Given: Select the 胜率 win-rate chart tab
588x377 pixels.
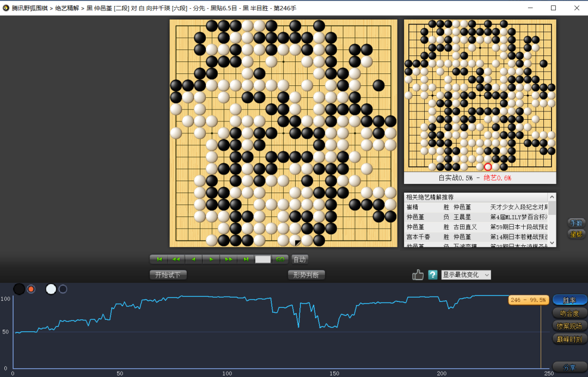Looking at the screenshot, I should click(569, 300).
